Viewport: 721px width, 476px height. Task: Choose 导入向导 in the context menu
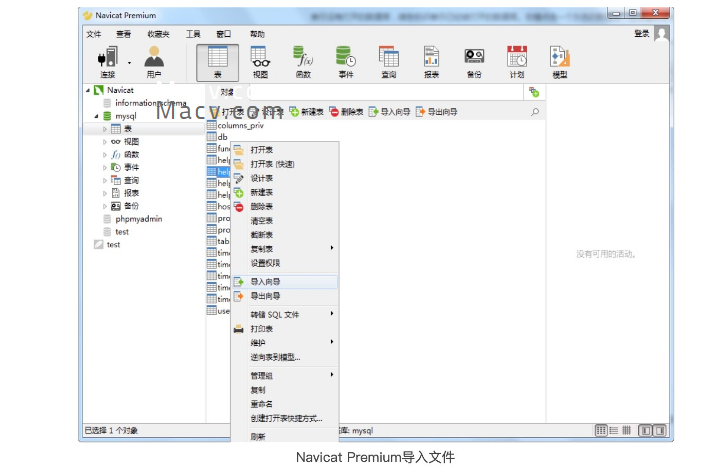coord(285,282)
